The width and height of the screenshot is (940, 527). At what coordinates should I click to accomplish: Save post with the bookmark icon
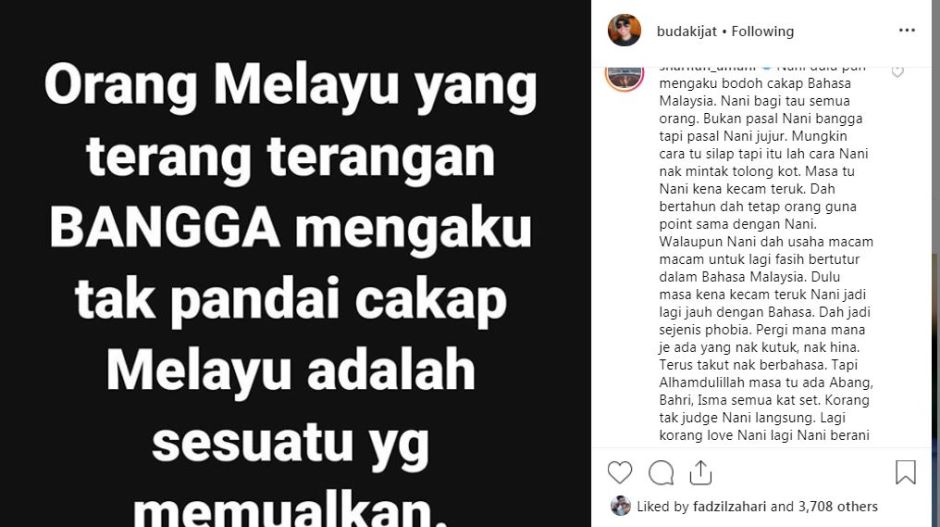905,472
